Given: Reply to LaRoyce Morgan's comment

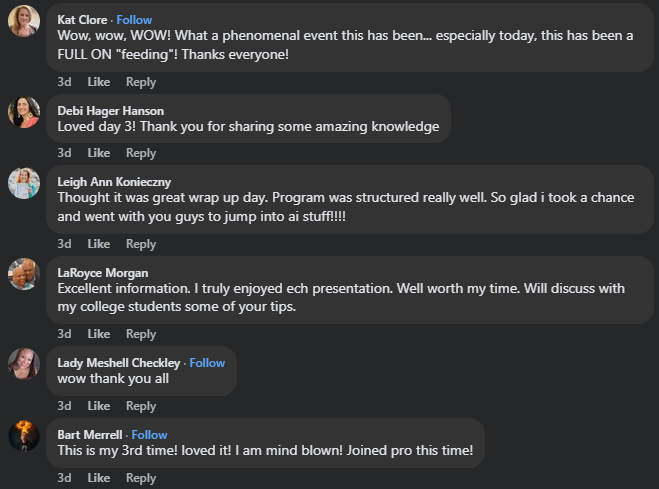Looking at the screenshot, I should pos(141,334).
